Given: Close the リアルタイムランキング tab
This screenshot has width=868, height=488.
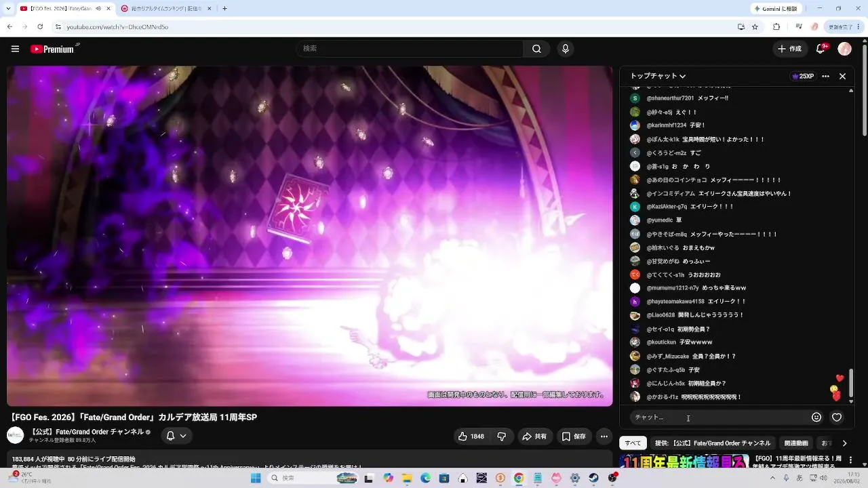Looking at the screenshot, I should (x=209, y=9).
